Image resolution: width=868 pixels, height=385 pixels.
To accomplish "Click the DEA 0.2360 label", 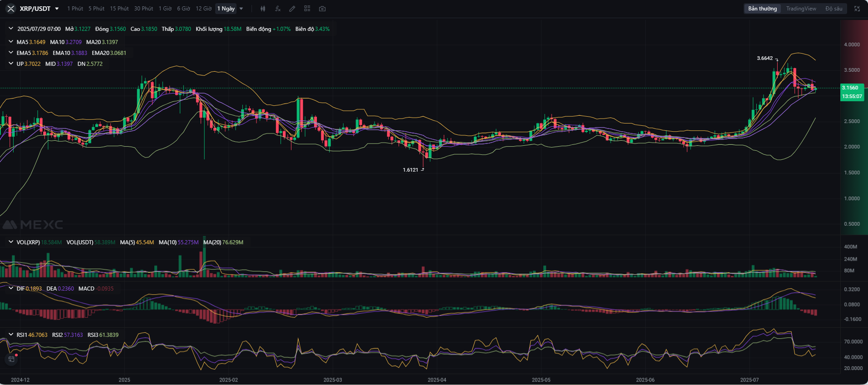I will pos(60,288).
